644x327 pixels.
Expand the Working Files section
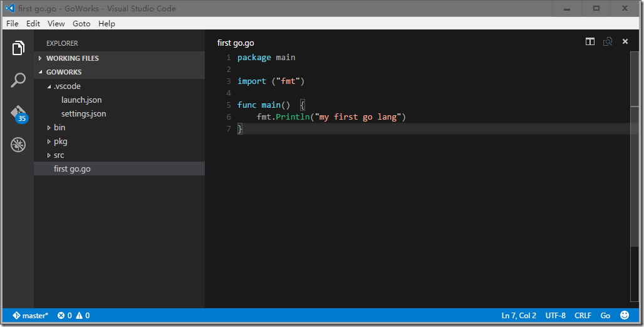[72, 58]
